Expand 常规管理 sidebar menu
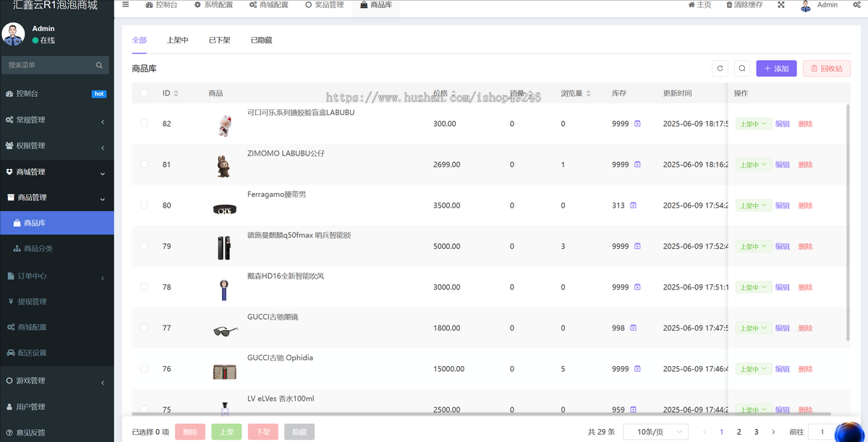Image resolution: width=868 pixels, height=442 pixels. pos(57,120)
